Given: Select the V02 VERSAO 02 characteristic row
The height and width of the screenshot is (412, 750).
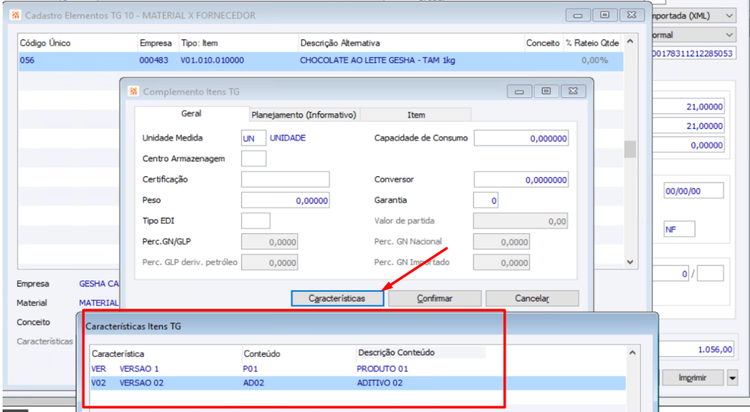Looking at the screenshot, I should (358, 383).
